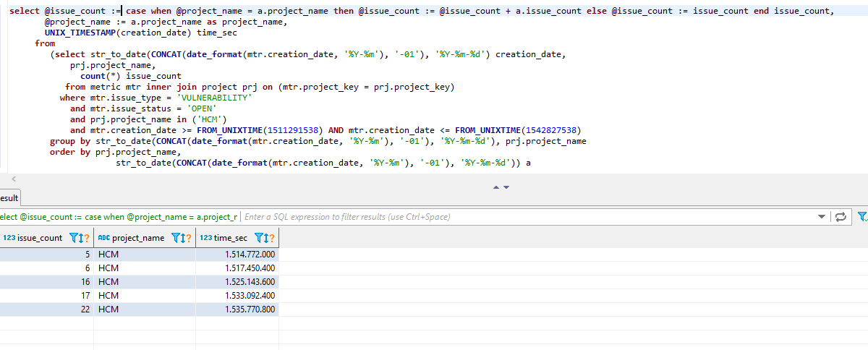Click the sort arrows on project_name column
Viewport: 868px width, 350px height.
(182, 238)
